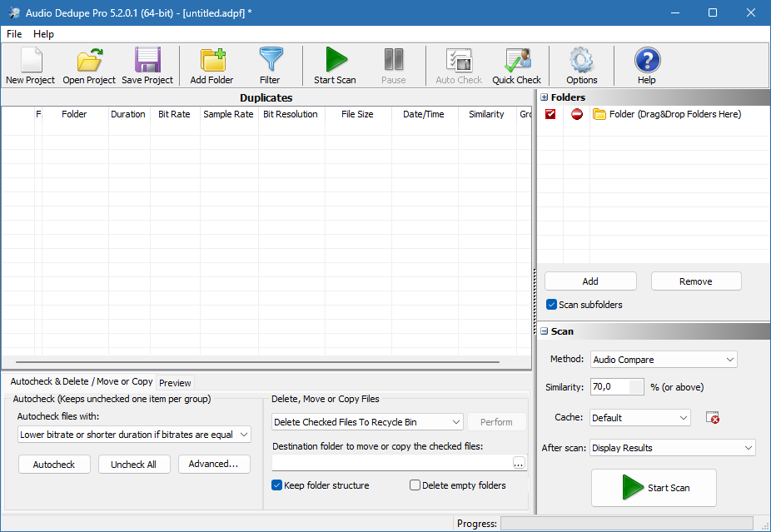
Task: Click the Advanced... button
Action: [214, 465]
